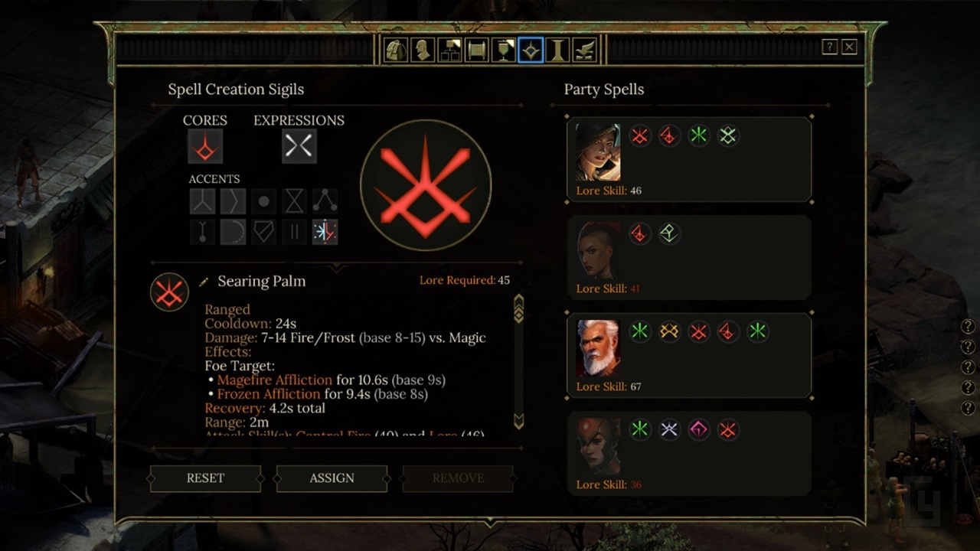The width and height of the screenshot is (980, 551).
Task: Open the help question mark button
Action: pos(830,47)
